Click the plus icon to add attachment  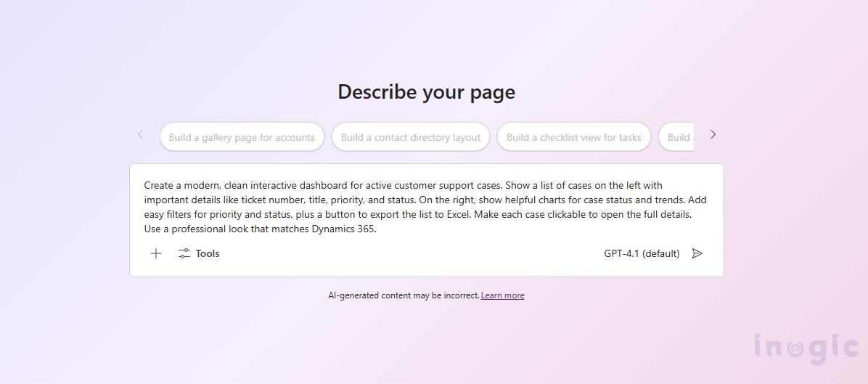tap(156, 253)
